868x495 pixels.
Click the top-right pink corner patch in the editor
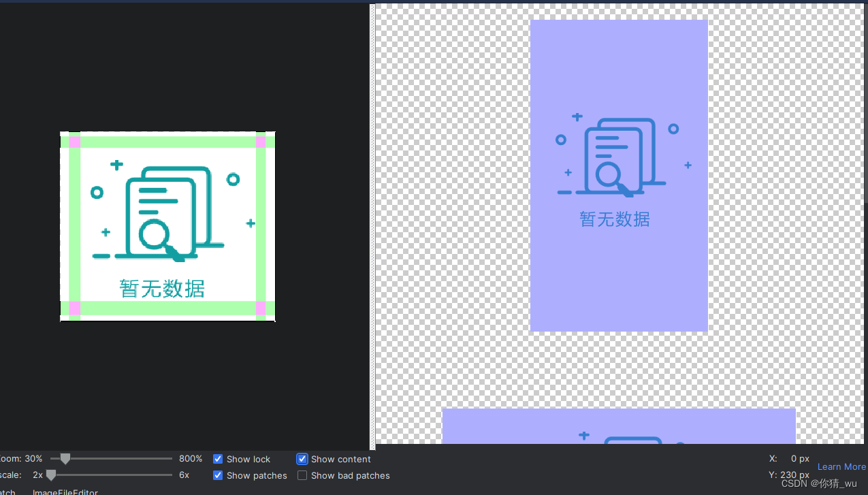coord(261,142)
